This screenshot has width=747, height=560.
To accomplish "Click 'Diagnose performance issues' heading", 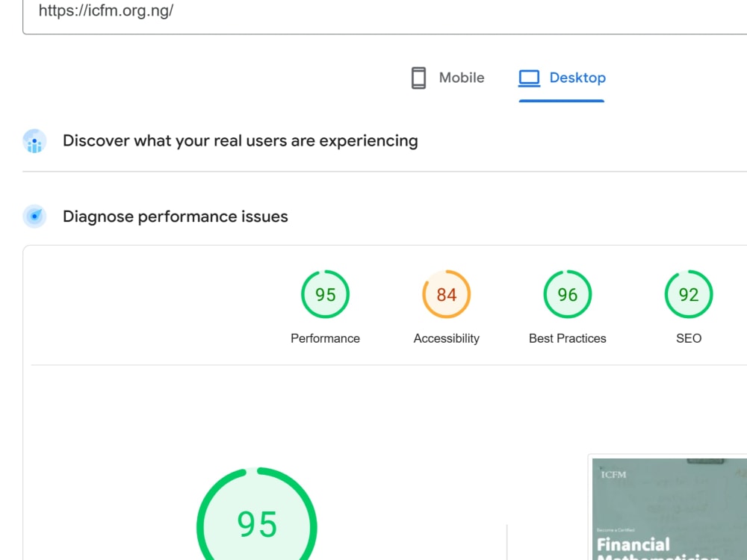I will pos(176,217).
